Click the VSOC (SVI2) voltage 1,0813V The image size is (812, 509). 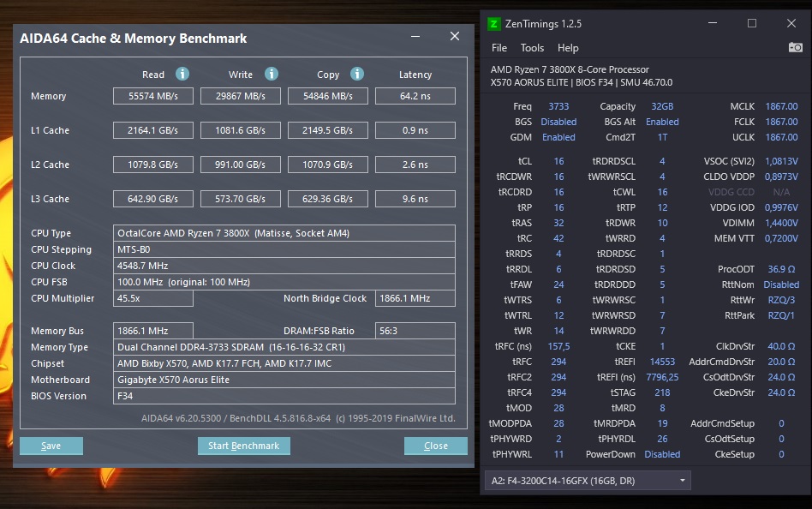781,161
